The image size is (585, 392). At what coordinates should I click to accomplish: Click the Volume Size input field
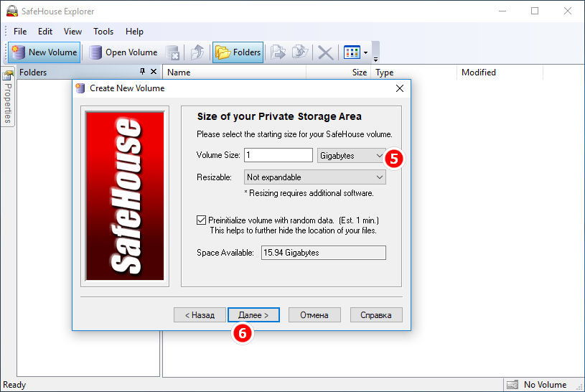279,155
